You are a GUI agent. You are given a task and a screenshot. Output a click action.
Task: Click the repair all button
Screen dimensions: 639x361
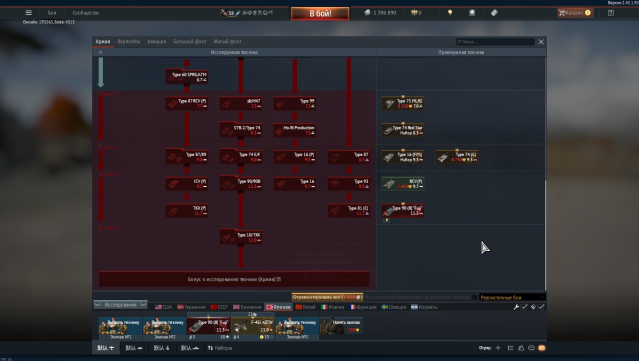coord(327,297)
